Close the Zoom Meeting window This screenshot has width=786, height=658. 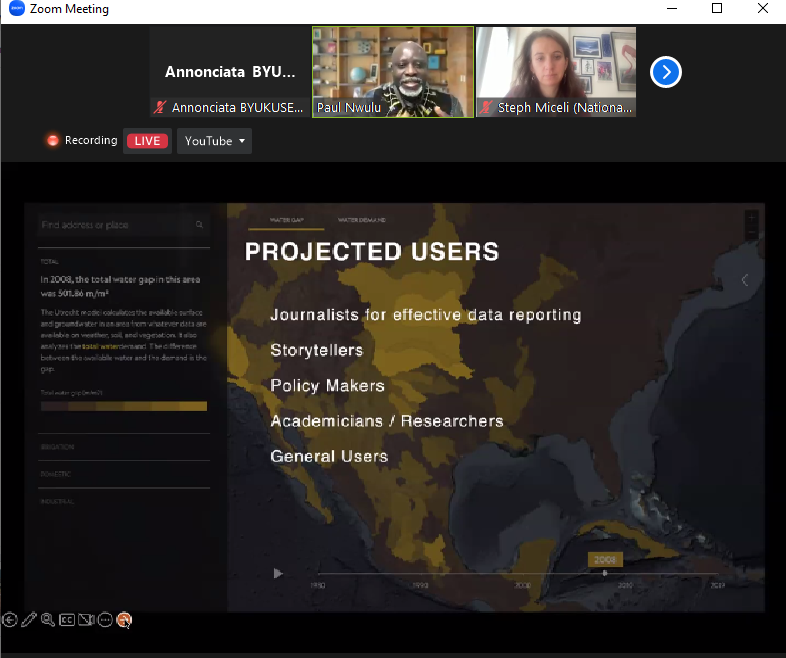[x=762, y=9]
